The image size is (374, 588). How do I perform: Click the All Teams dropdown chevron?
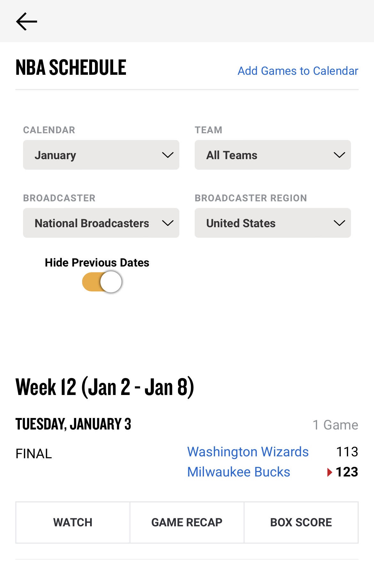click(x=339, y=155)
